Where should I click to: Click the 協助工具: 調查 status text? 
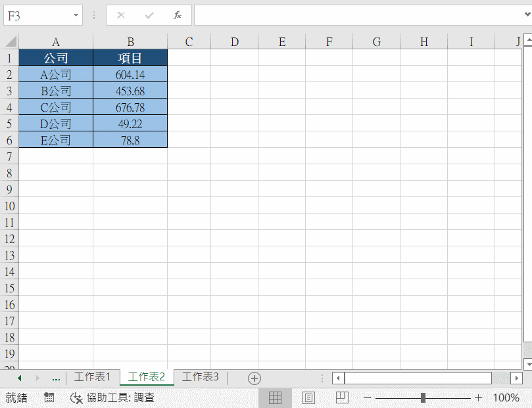point(120,397)
